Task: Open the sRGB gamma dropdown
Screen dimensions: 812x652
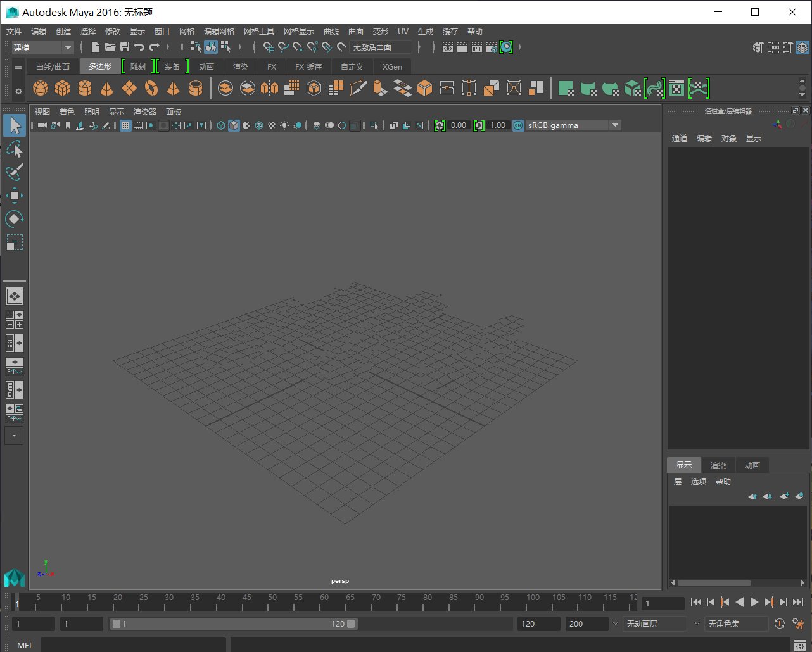Action: click(573, 125)
